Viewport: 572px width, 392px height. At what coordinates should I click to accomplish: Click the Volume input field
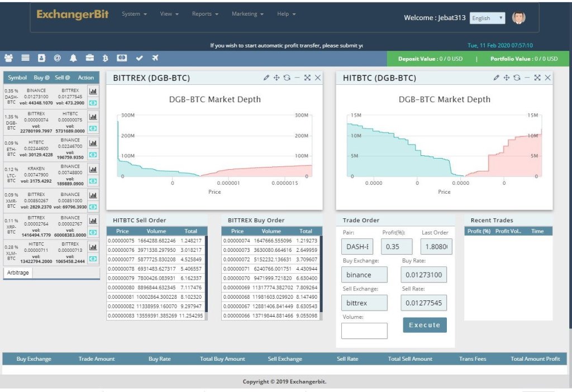click(x=364, y=331)
